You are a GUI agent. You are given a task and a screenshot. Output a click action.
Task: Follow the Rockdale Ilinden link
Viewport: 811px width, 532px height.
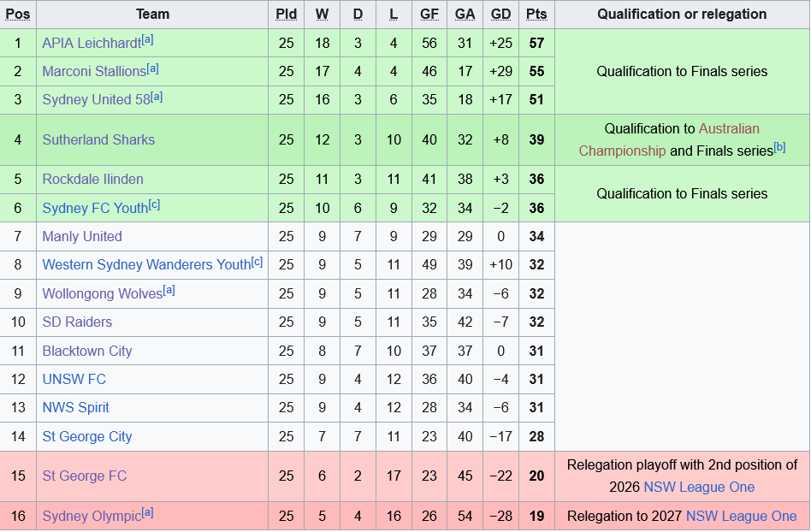pyautogui.click(x=92, y=180)
